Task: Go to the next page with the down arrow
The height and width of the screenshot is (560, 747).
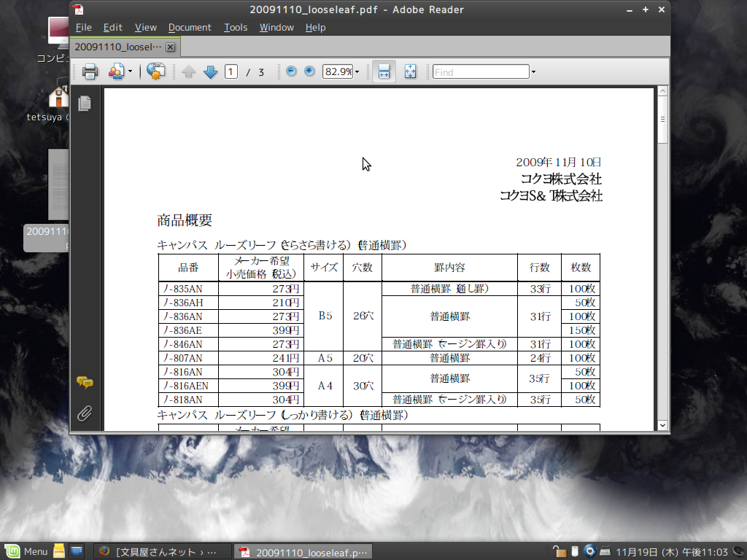Action: pos(210,72)
